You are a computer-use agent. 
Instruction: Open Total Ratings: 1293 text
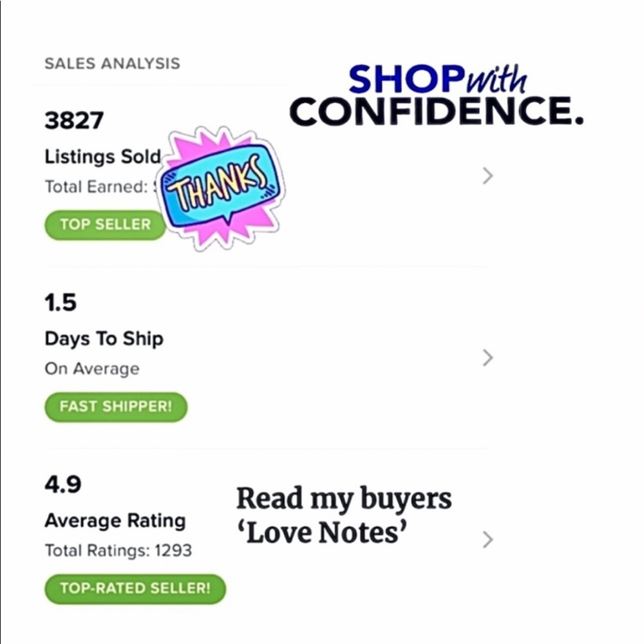(118, 551)
